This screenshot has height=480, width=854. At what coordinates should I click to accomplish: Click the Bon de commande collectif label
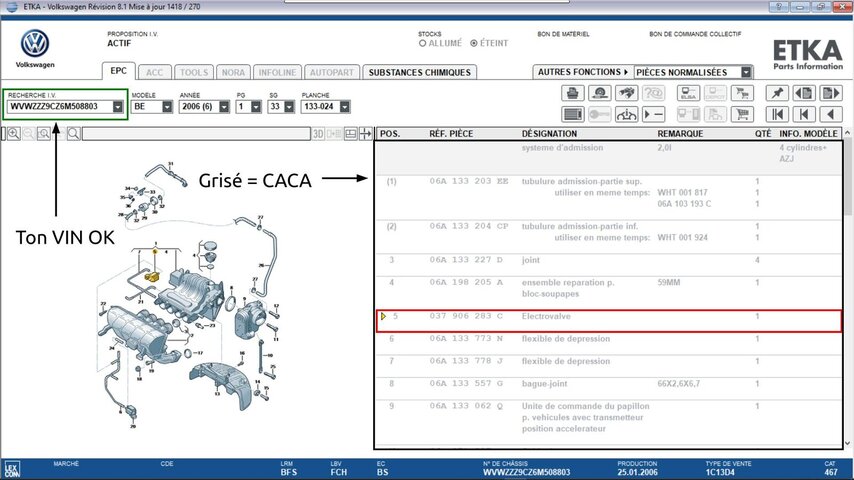pos(695,34)
